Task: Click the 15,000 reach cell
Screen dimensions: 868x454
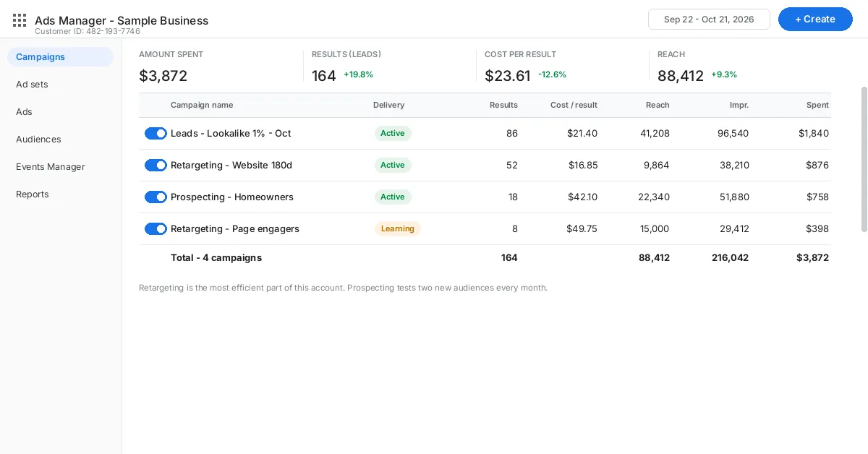Action: (655, 229)
